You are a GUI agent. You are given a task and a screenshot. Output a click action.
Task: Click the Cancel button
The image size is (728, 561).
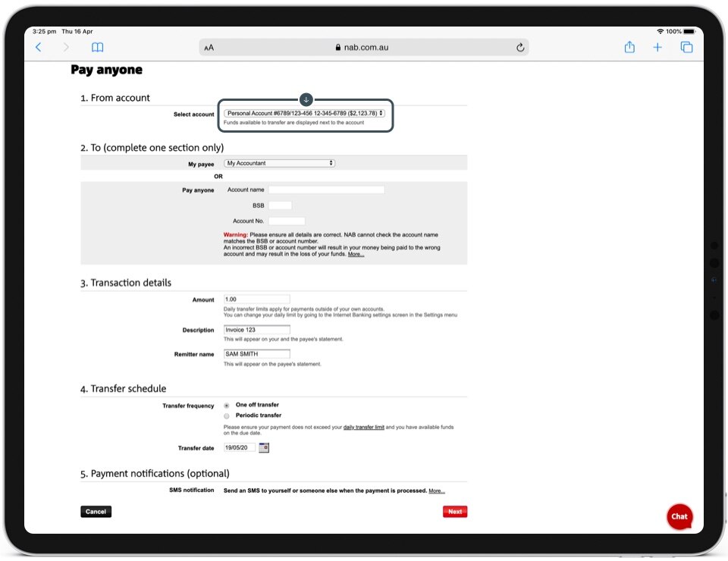(96, 512)
